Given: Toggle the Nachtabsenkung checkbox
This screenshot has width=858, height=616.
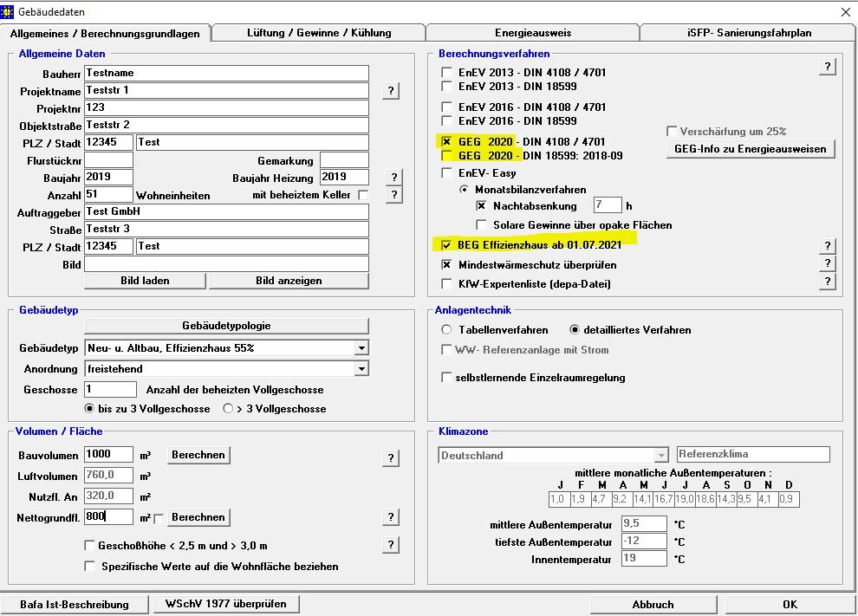Looking at the screenshot, I should 482,206.
